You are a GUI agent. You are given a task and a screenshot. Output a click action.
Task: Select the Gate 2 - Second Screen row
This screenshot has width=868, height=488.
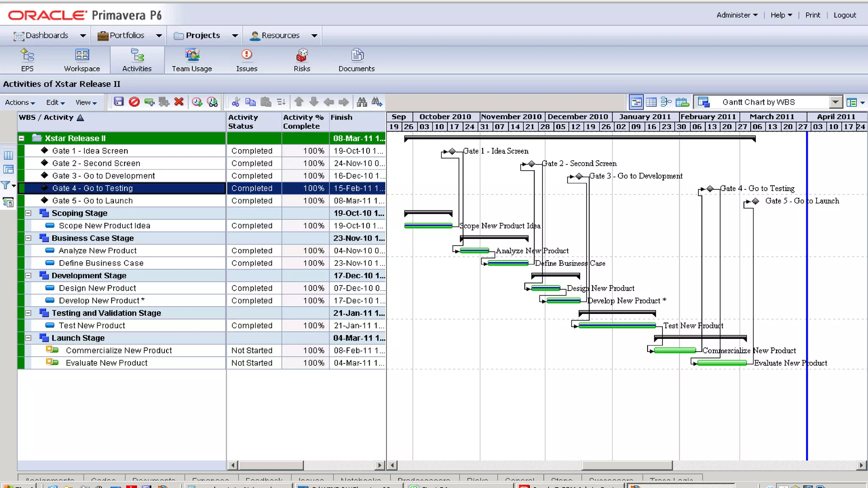point(202,163)
